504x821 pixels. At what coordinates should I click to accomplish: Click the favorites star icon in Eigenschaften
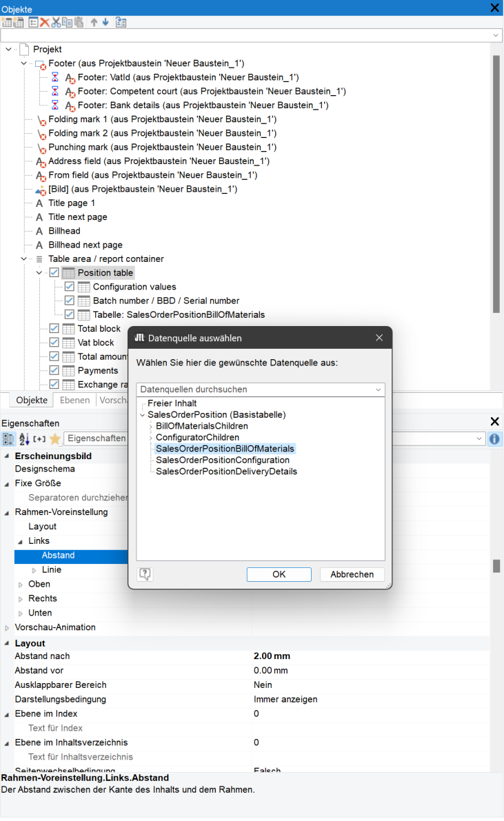[55, 439]
